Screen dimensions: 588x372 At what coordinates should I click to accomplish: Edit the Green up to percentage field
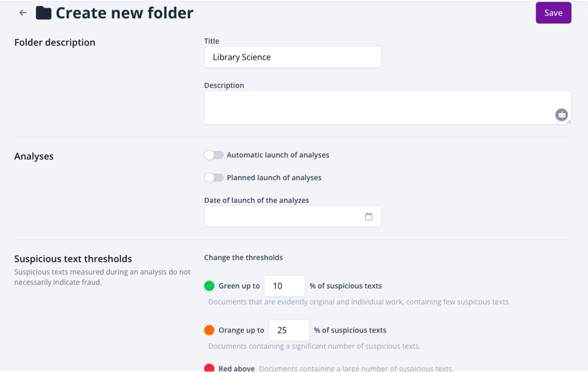[x=284, y=286]
